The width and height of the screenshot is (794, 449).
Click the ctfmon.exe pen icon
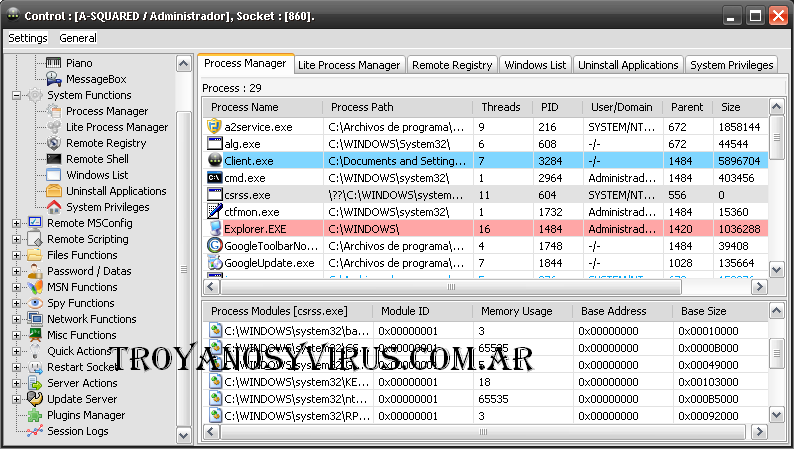215,211
